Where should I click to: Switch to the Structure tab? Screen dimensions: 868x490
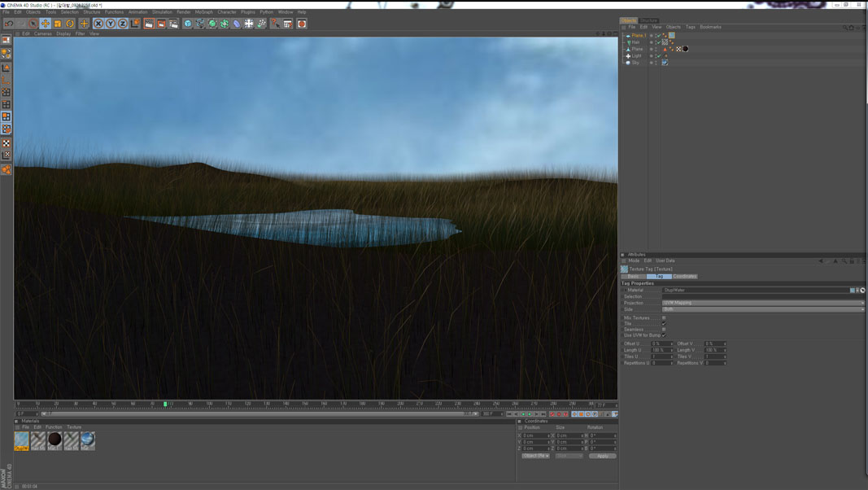(x=649, y=20)
